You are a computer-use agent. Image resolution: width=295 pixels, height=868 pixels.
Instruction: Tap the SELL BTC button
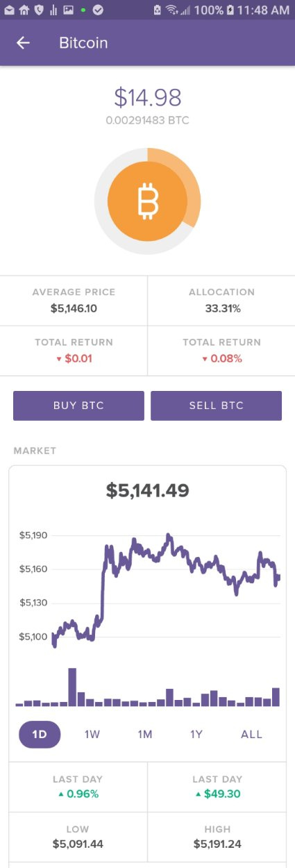coord(216,406)
